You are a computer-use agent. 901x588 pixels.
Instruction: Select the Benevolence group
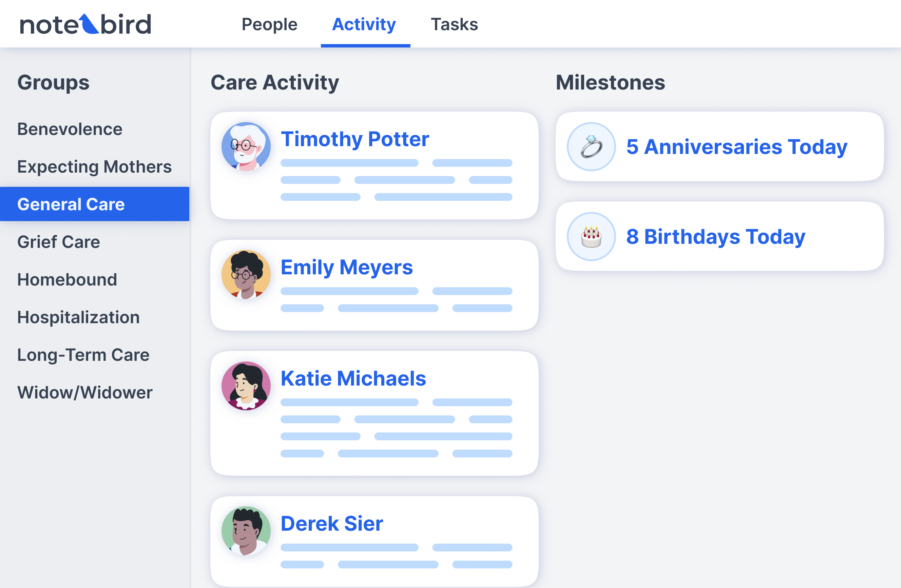70,129
